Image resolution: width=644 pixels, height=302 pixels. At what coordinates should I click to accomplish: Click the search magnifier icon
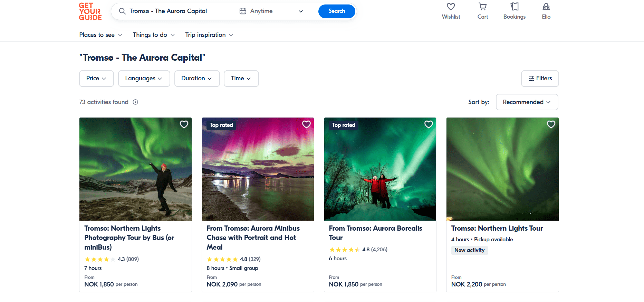[122, 11]
